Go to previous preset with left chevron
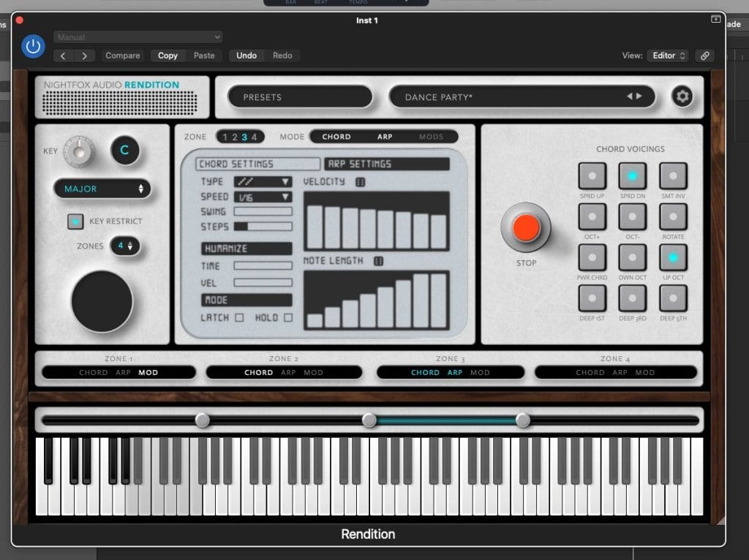 [630, 97]
